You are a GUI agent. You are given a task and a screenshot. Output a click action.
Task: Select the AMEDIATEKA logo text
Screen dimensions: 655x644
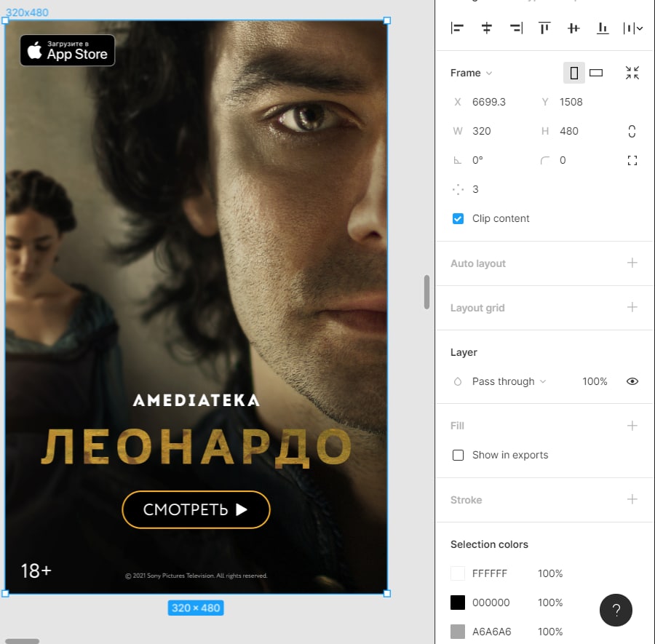196,400
